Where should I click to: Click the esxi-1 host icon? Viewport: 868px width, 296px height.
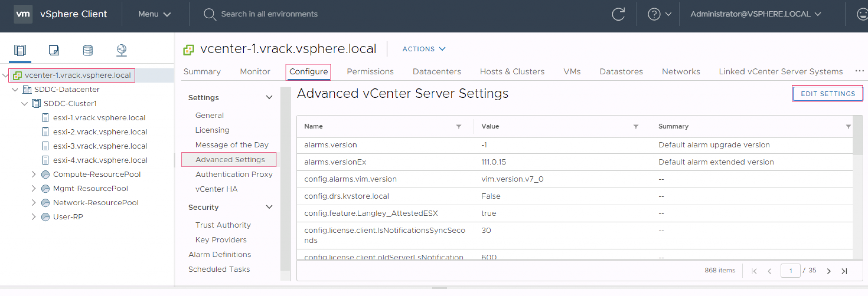pyautogui.click(x=45, y=118)
